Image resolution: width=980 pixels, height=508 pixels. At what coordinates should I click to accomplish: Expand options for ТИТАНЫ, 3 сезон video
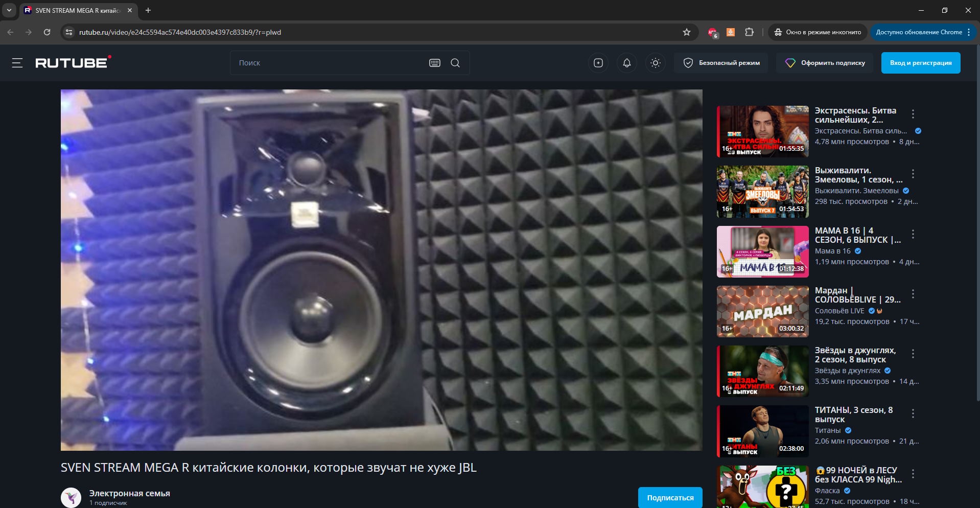pyautogui.click(x=913, y=413)
